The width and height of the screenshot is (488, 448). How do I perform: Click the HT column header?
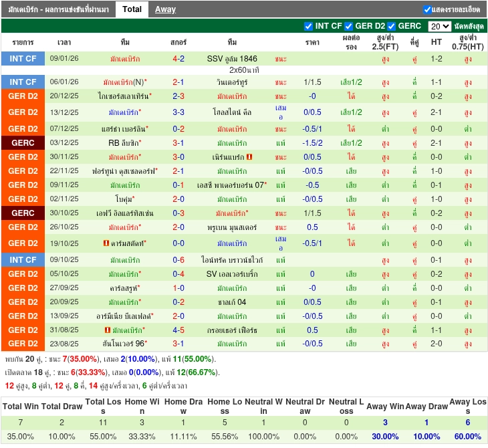(x=436, y=42)
